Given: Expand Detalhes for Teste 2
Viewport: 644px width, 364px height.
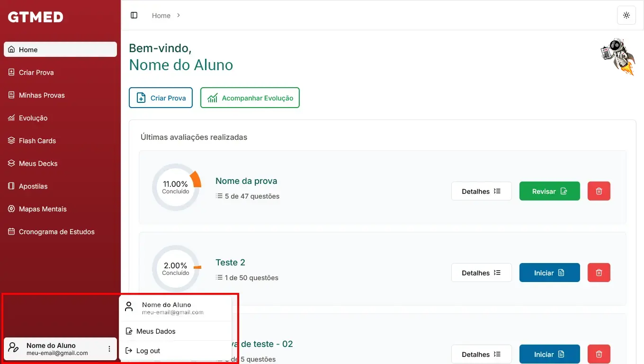Looking at the screenshot, I should (481, 273).
